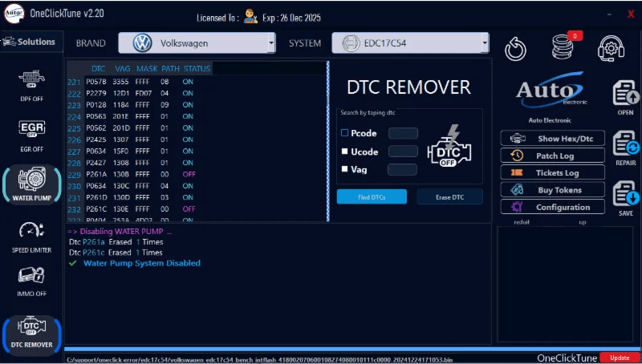The height and width of the screenshot is (364, 642).
Task: Click the DTC table vertical scrollbar
Action: coord(327,141)
